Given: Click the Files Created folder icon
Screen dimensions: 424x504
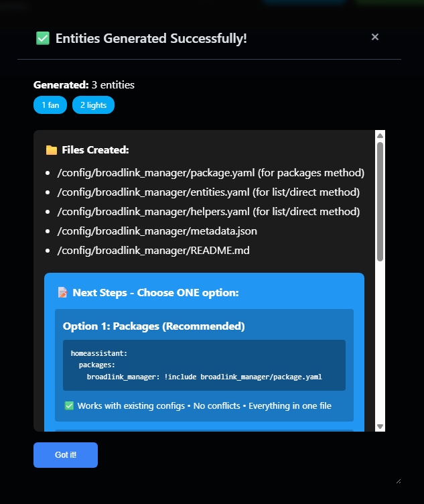Looking at the screenshot, I should [x=52, y=150].
